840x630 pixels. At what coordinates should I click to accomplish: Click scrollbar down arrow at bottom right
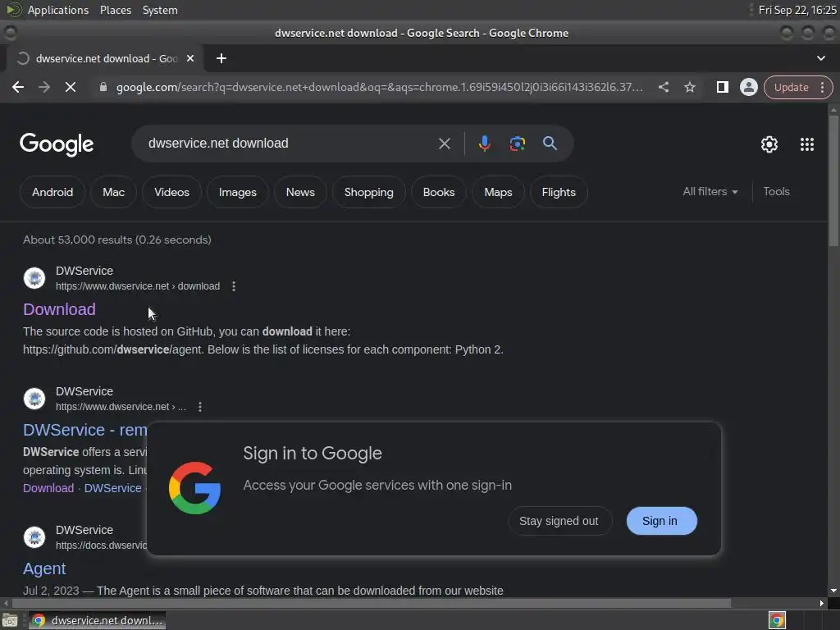pyautogui.click(x=833, y=591)
